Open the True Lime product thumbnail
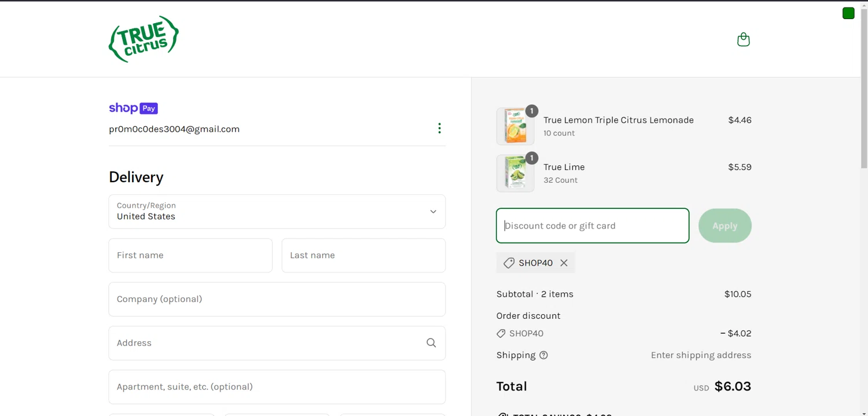868x416 pixels. pos(515,173)
